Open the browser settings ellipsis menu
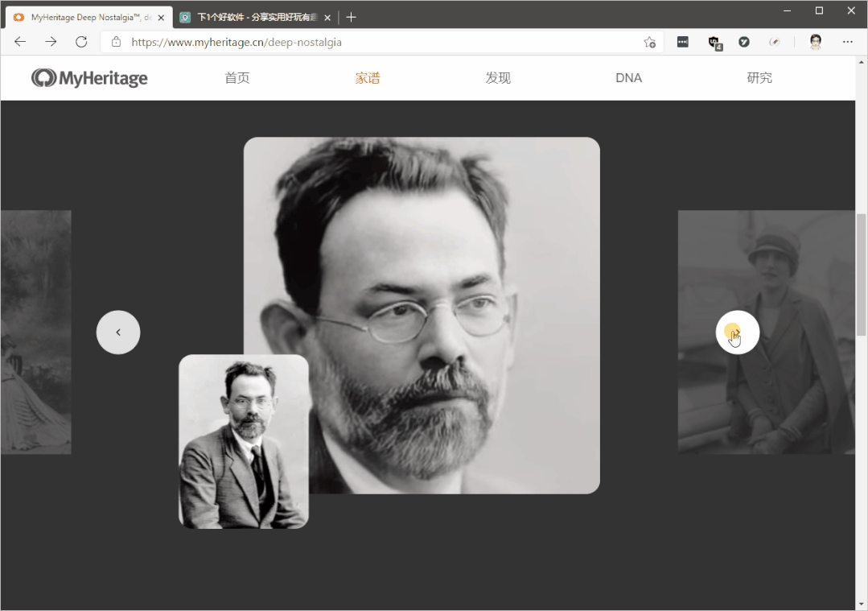 pos(848,42)
